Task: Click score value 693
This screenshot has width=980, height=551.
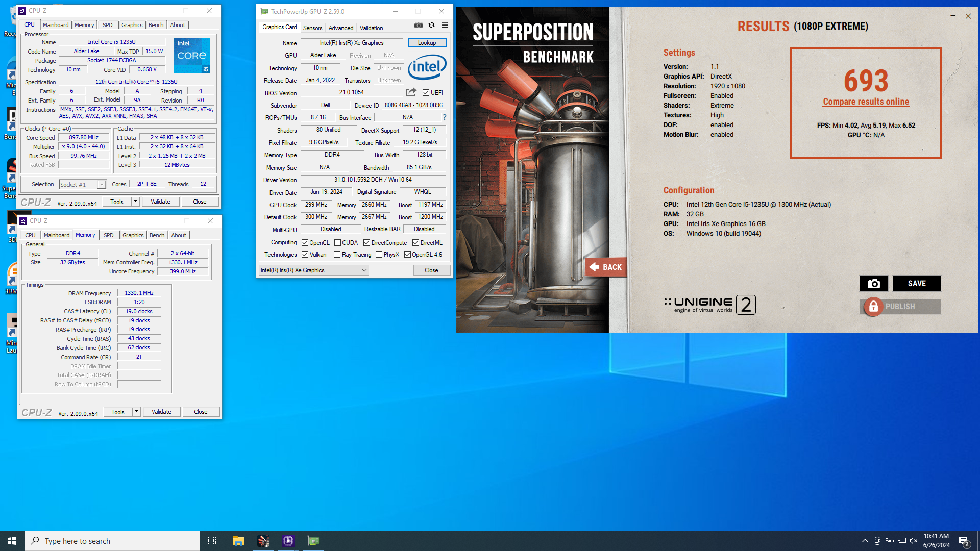Action: [x=866, y=81]
